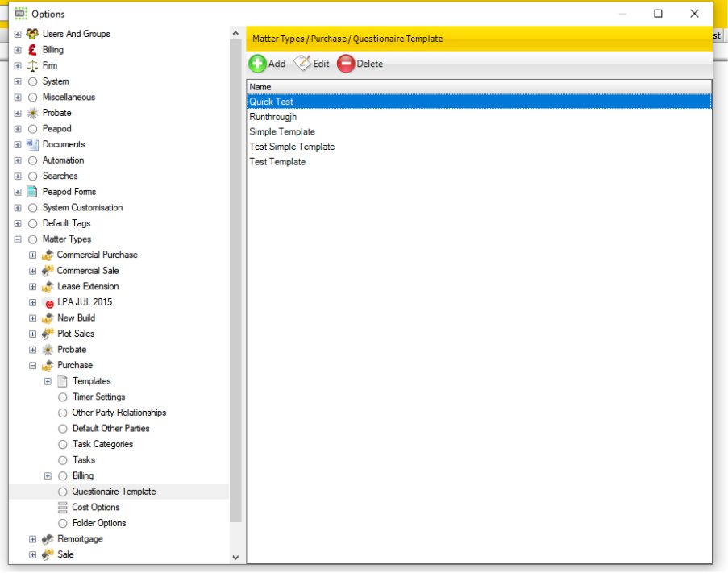Select System Customisation tree item
The width and height of the screenshot is (728, 573).
point(83,207)
